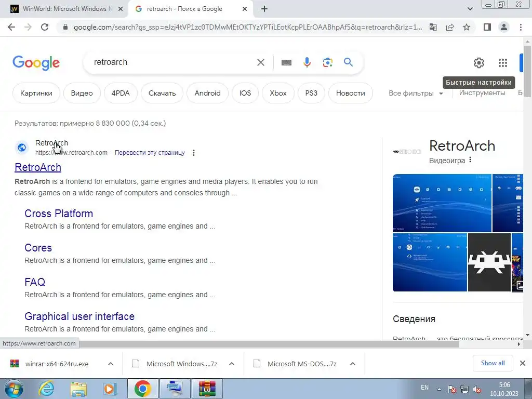Expand the Все фильтры dropdown
532x399 pixels.
pos(416,94)
